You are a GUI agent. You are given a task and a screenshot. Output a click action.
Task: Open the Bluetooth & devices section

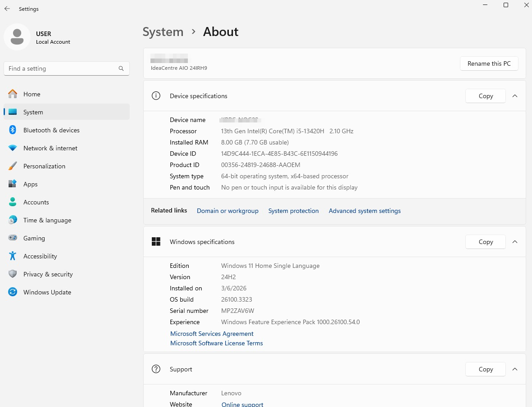pos(51,130)
